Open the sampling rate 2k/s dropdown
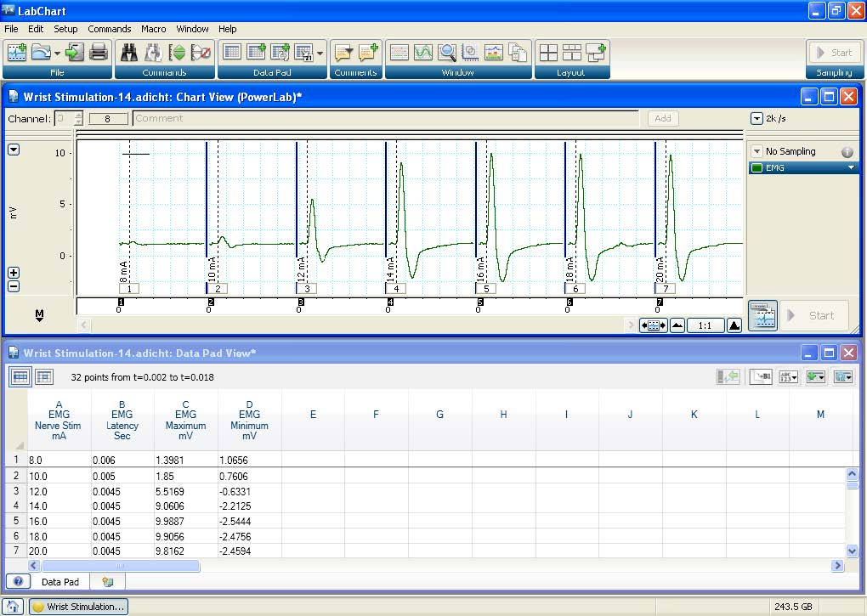 (757, 118)
